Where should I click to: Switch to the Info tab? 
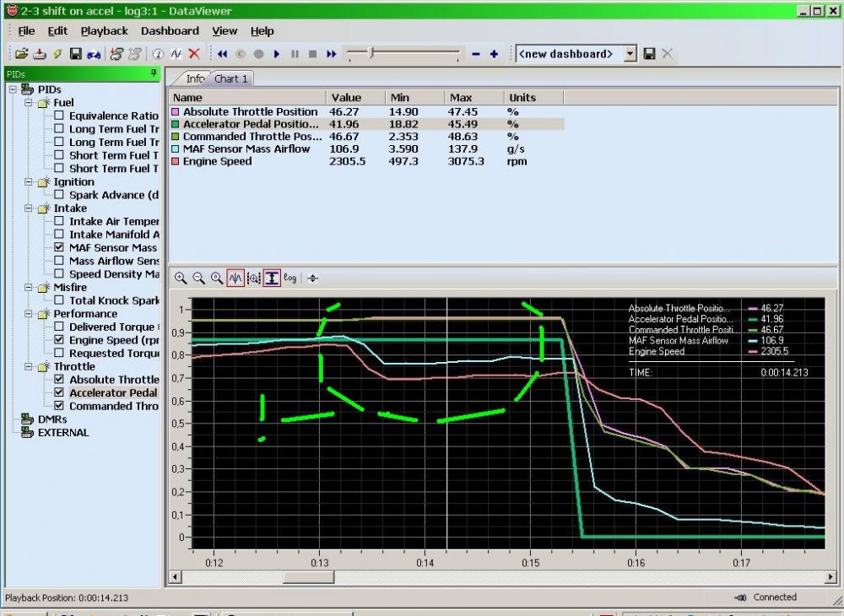pos(194,78)
